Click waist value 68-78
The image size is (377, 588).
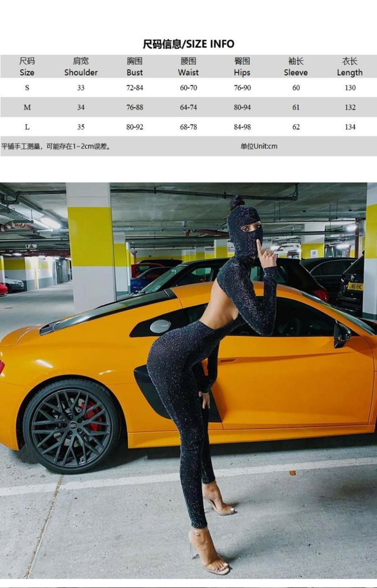188,127
